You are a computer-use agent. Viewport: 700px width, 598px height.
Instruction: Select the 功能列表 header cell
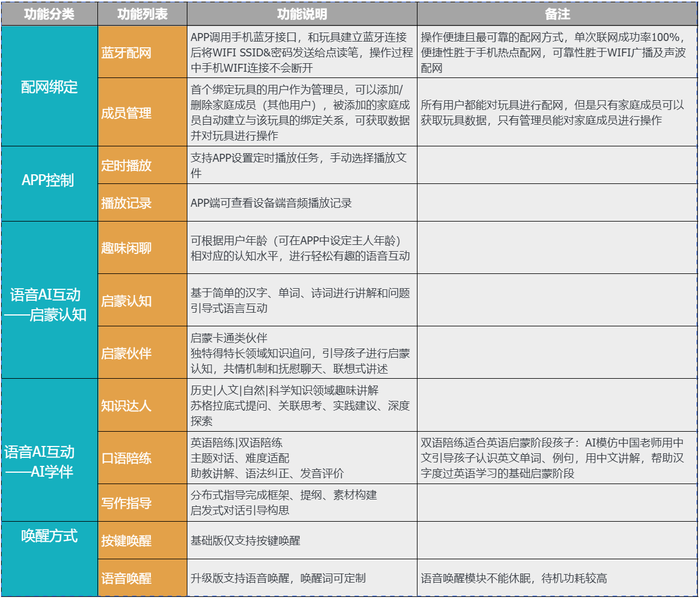coord(142,14)
